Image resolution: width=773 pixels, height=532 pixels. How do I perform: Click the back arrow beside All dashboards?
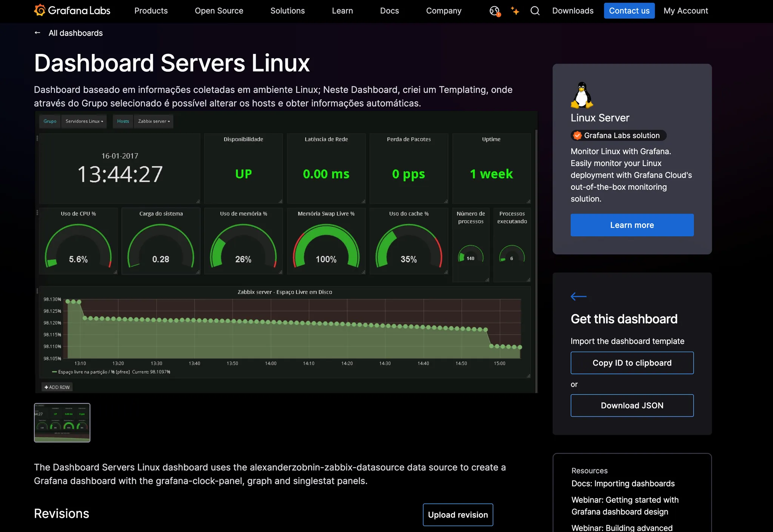pos(37,33)
